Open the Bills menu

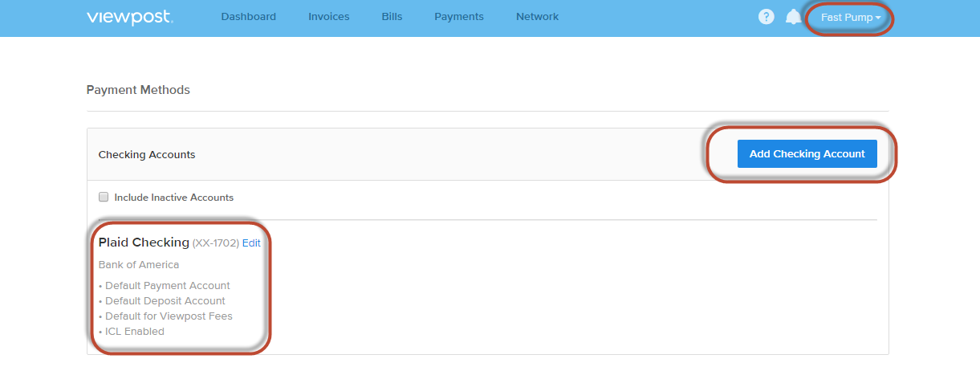coord(392,17)
